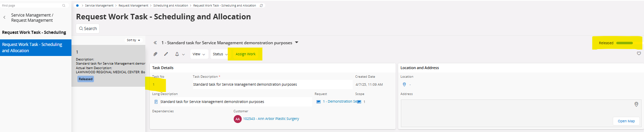This screenshot has height=132, width=644.
Task: Open the Long Description document icon
Action: [156, 102]
